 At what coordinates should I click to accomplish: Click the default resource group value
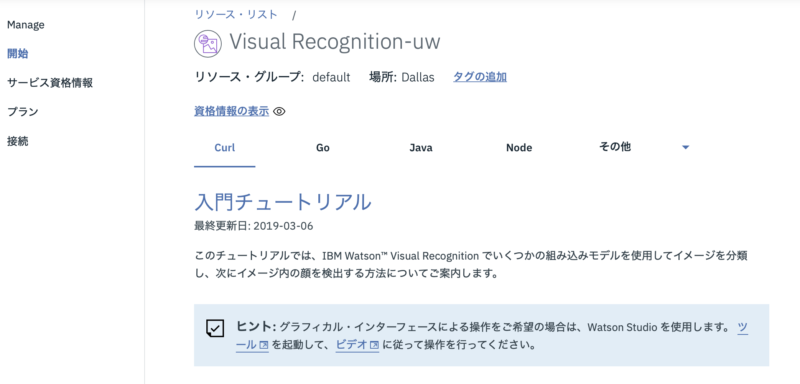pos(331,78)
